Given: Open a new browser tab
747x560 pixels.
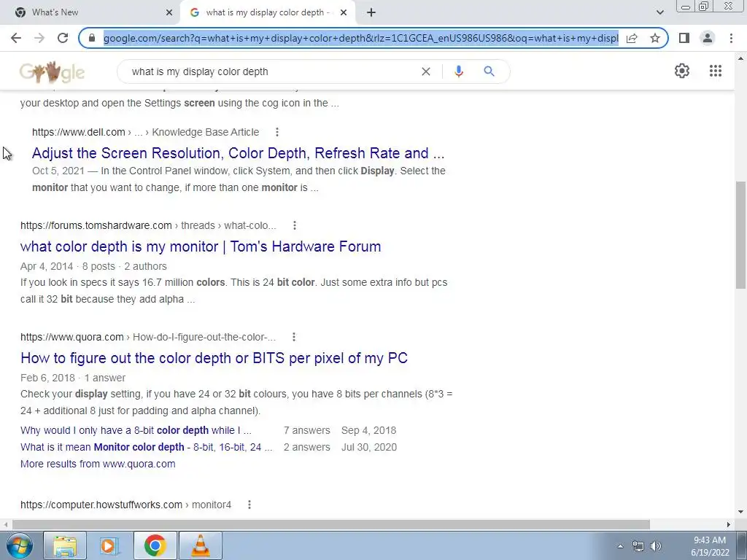Looking at the screenshot, I should [x=371, y=12].
